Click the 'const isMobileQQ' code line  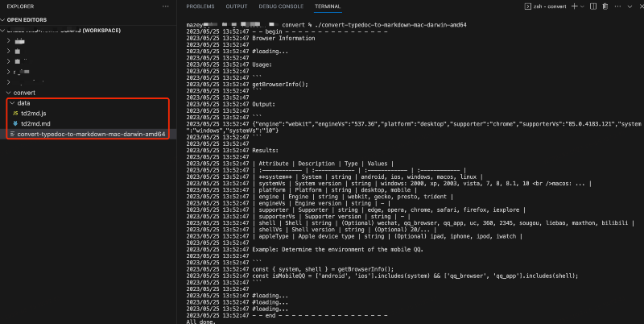click(x=415, y=276)
